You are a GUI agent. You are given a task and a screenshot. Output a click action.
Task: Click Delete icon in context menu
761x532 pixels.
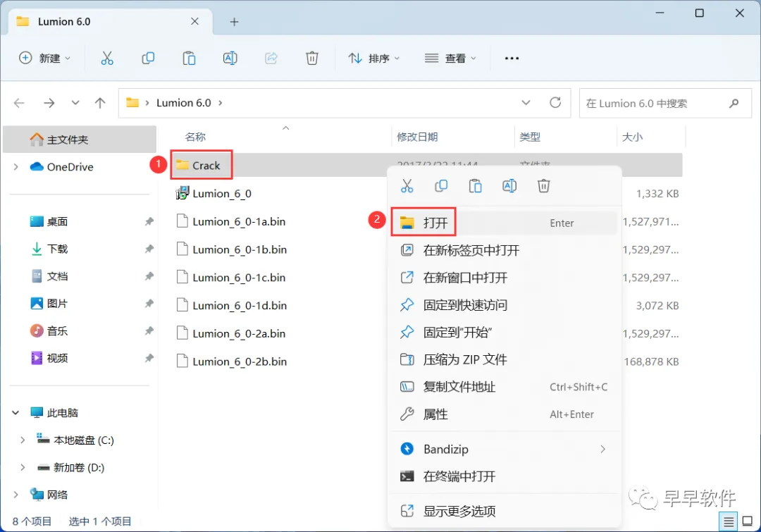pos(543,186)
